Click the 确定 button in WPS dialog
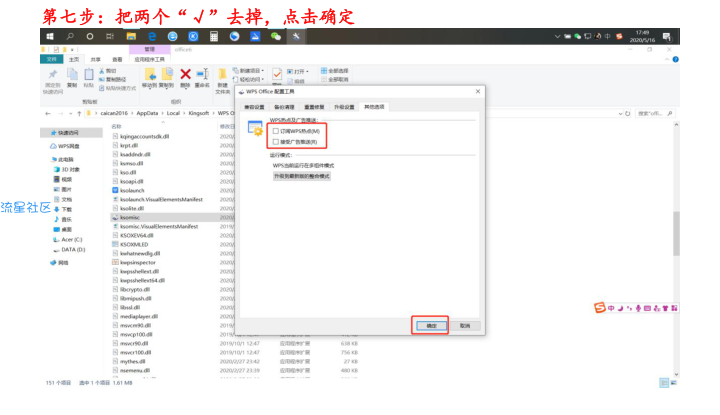The image size is (720, 415). click(431, 325)
